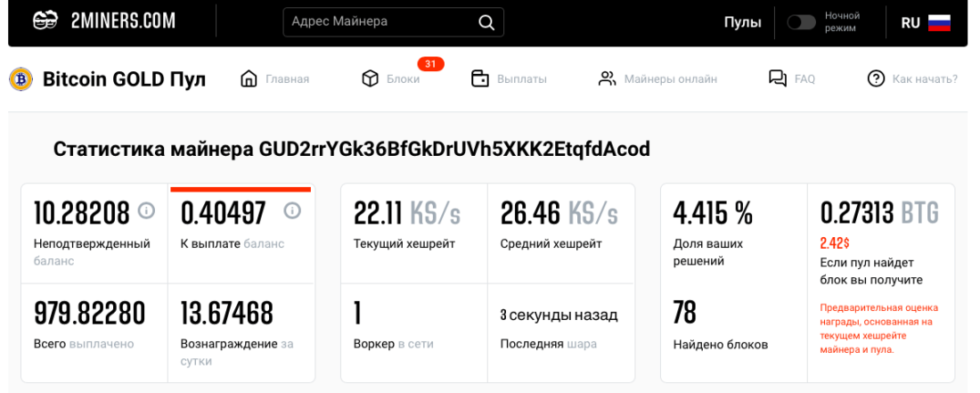Image resolution: width=980 pixels, height=393 pixels.
Task: Click Средний хешрейт label
Action: [551, 243]
